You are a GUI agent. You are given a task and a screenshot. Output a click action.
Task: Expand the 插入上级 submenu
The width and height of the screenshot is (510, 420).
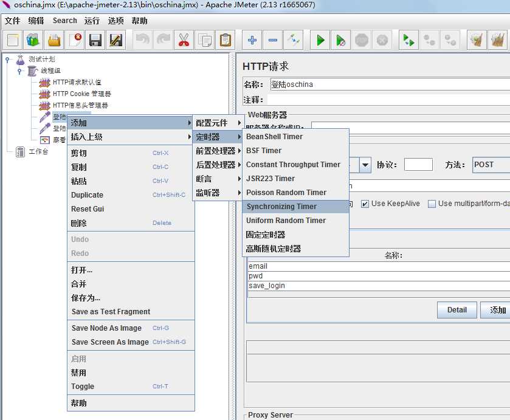pyautogui.click(x=130, y=137)
